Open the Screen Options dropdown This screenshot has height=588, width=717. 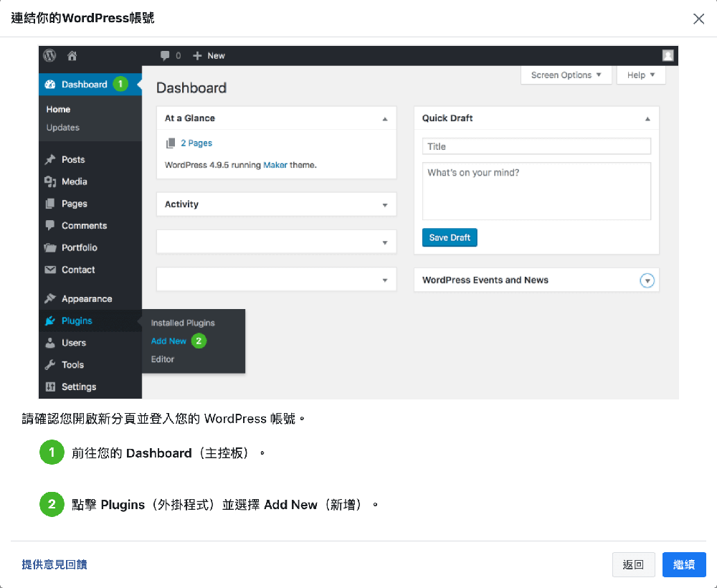[566, 75]
